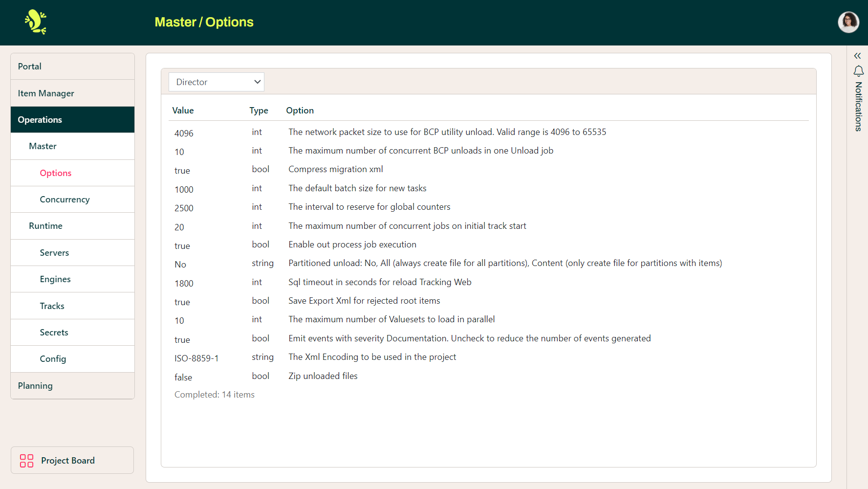Edit the ISO-8859-1 Xml Encoding value
Screen dimensions: 868x489
point(196,358)
